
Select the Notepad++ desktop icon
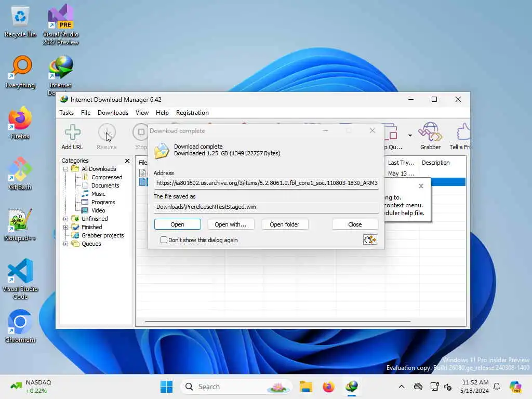click(20, 224)
